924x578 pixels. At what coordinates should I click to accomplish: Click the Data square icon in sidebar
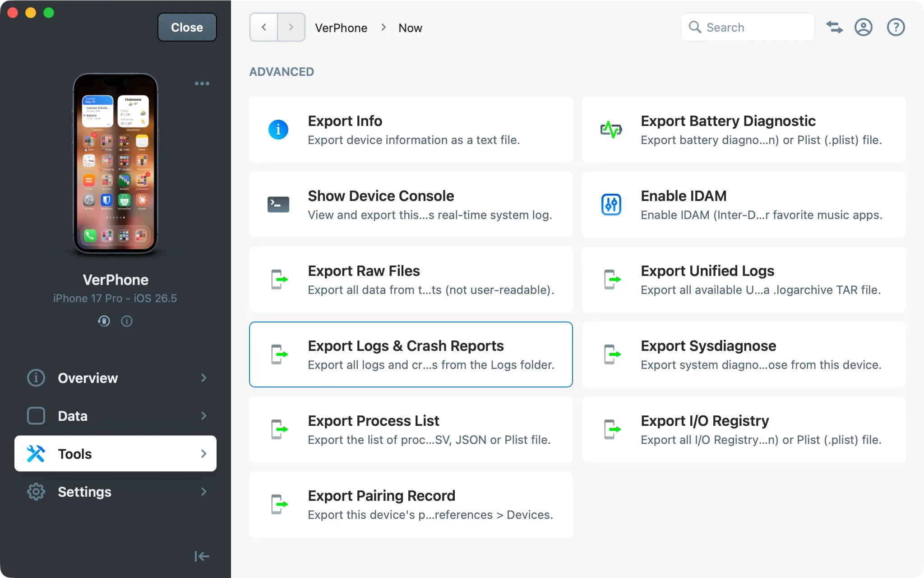click(x=36, y=416)
